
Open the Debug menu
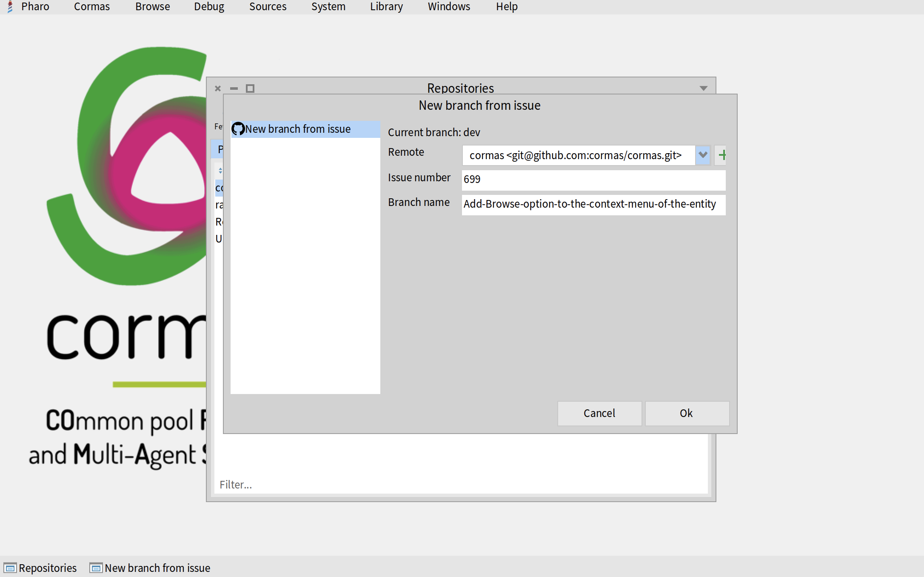209,7
